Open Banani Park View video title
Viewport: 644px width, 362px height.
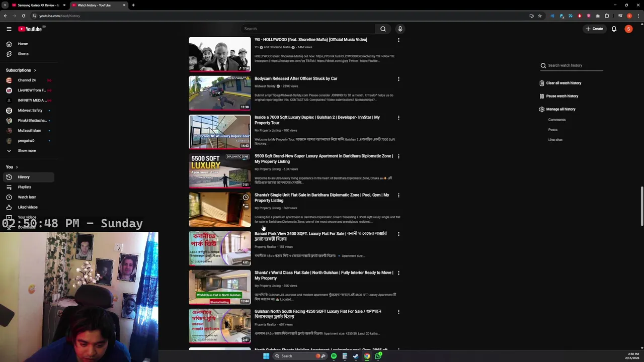point(320,236)
